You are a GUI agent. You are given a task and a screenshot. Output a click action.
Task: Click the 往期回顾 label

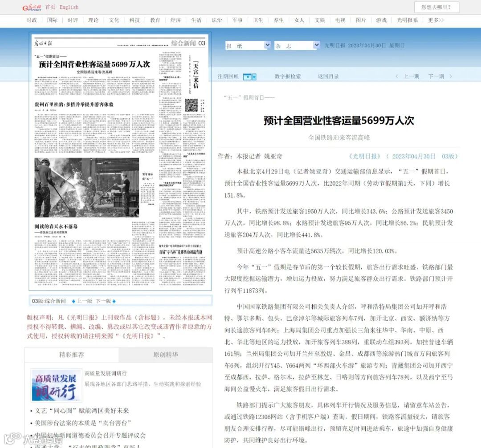click(228, 77)
